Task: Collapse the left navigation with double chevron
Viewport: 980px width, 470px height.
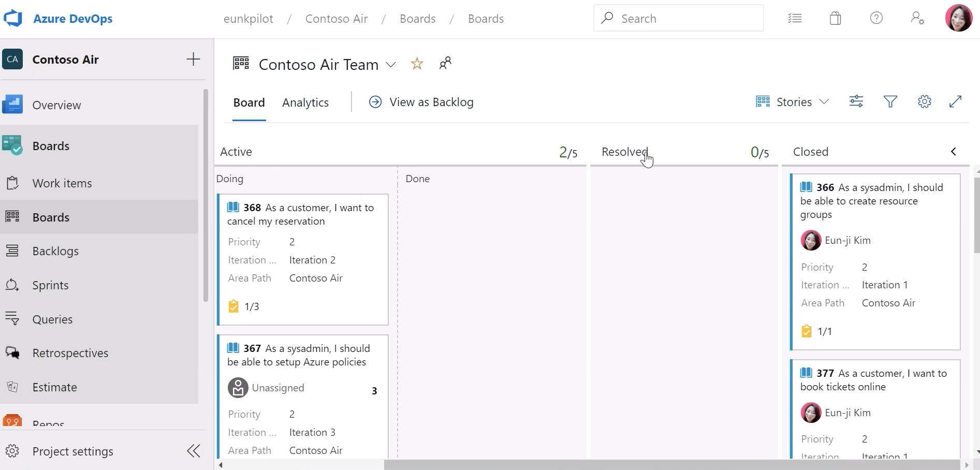Action: pos(194,451)
